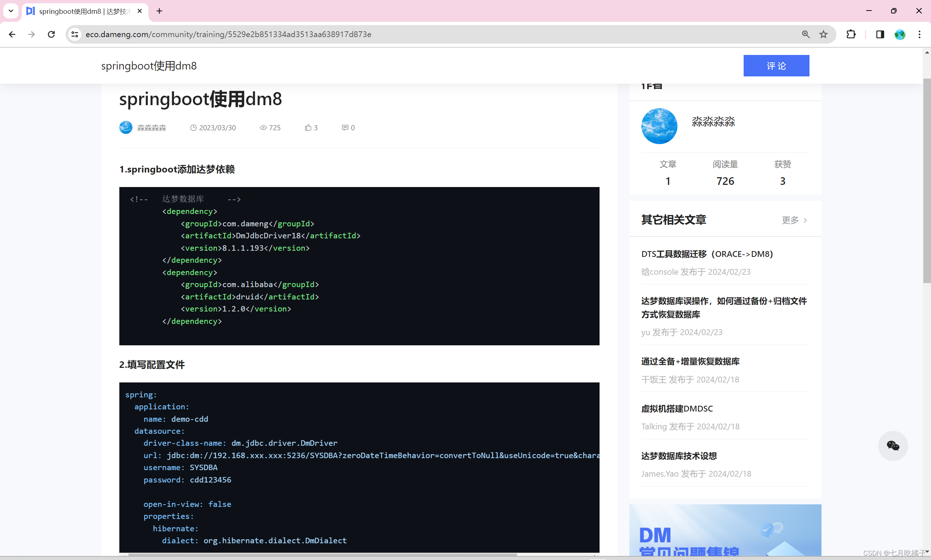Click 晗console 发布于 2024/02/23 byline
Screen dimensions: 931x560
[x=696, y=272]
